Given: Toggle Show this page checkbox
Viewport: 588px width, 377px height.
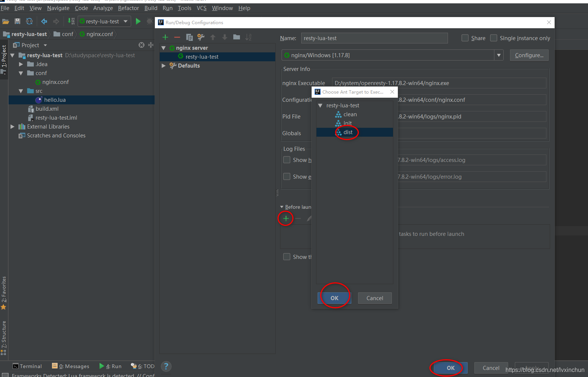Looking at the screenshot, I should [x=287, y=257].
